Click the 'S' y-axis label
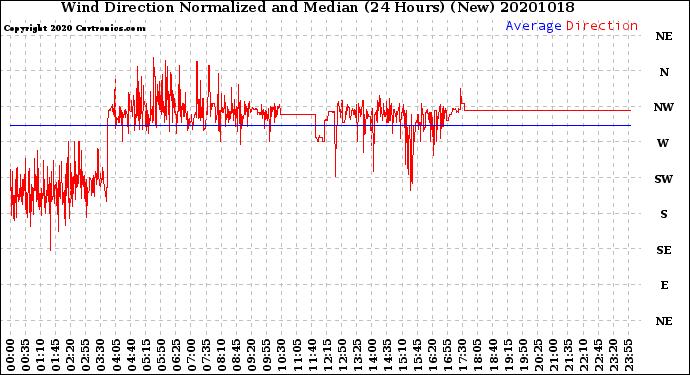 [x=664, y=214]
